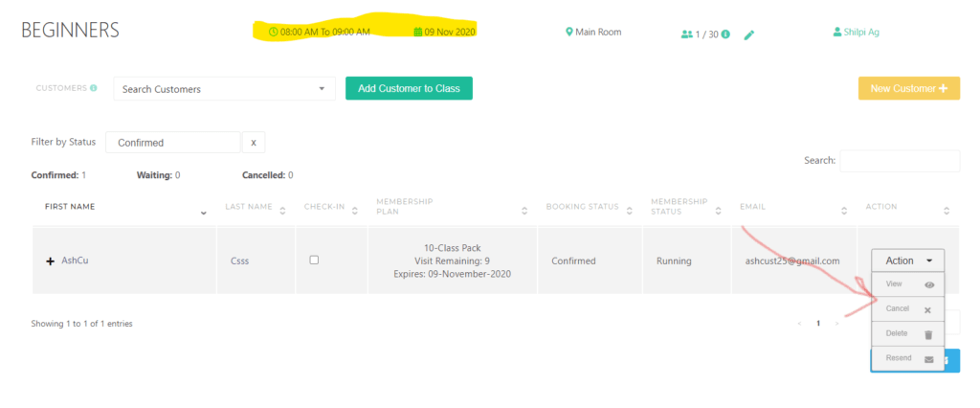
Task: Tick the check-in checkbox for AshCu
Action: click(x=314, y=260)
